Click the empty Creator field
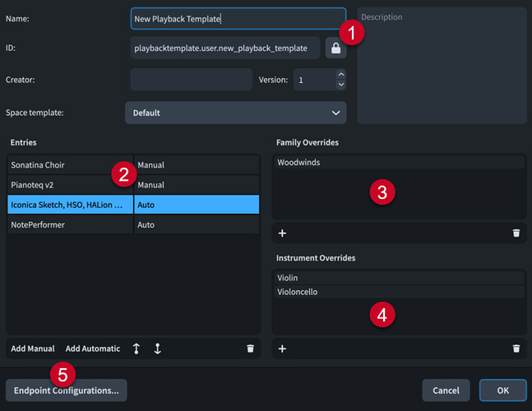This screenshot has height=411, width=532. pyautogui.click(x=192, y=80)
